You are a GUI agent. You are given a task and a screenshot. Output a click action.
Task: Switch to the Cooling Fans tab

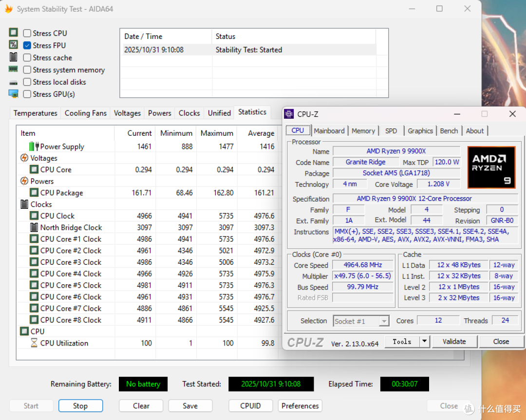(86, 113)
